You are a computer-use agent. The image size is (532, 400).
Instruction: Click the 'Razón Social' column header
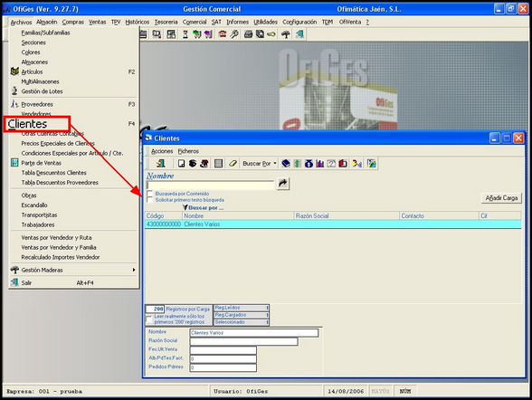[x=347, y=215]
